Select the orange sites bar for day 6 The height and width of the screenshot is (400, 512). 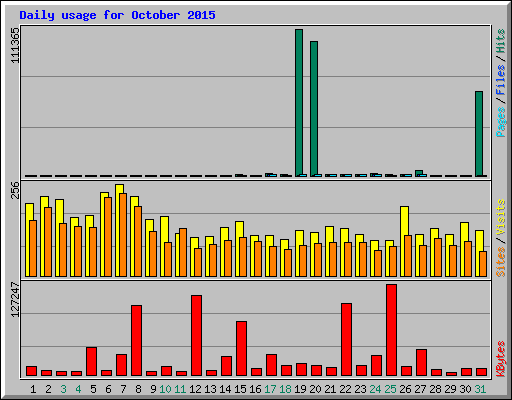click(108, 237)
